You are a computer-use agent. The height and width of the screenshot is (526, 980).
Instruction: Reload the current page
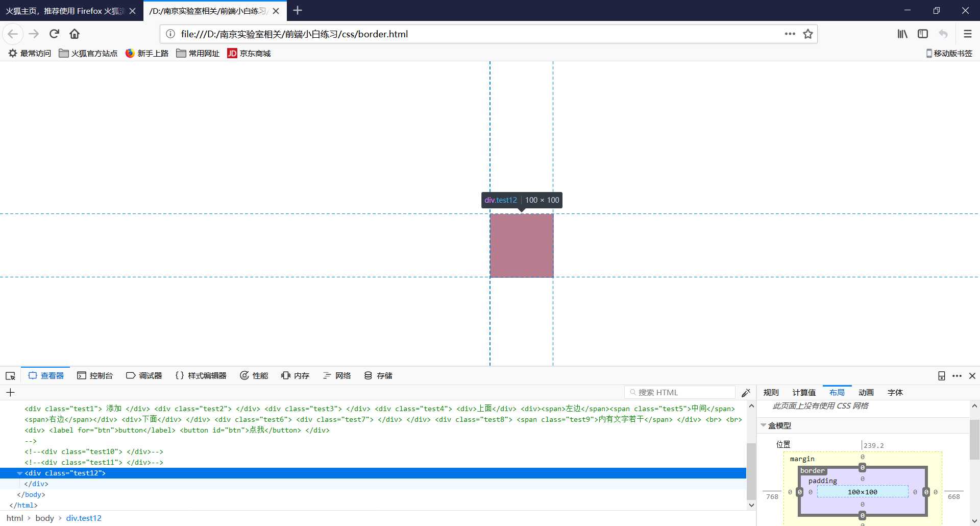coord(54,34)
